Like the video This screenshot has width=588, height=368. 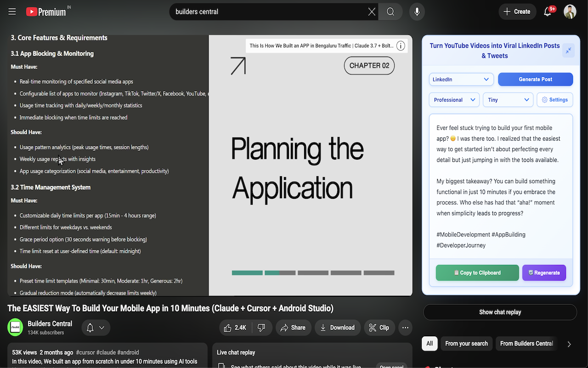coord(235,328)
